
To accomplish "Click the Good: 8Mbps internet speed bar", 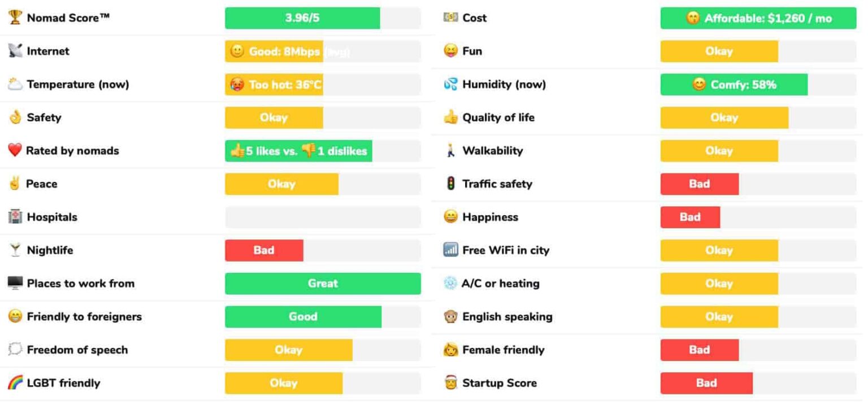I will tap(275, 51).
